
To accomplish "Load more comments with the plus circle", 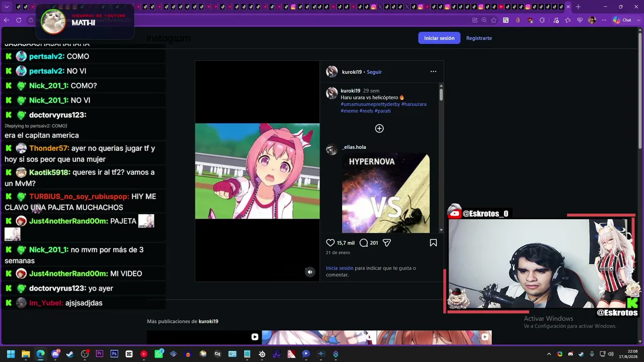I will pos(379,129).
